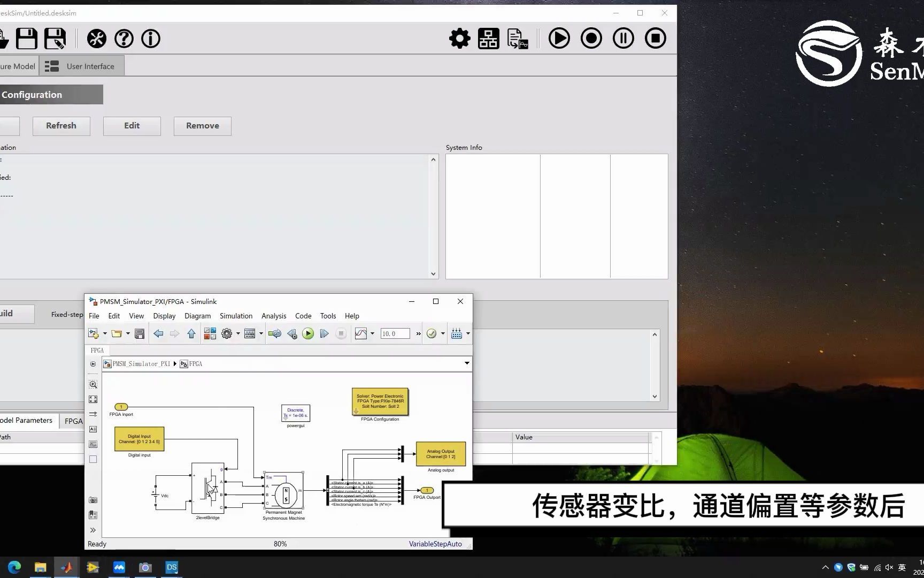Screen dimensions: 924x578
Task: Select PMSM_Simulator_PXI in the breadcrumb path
Action: click(141, 364)
